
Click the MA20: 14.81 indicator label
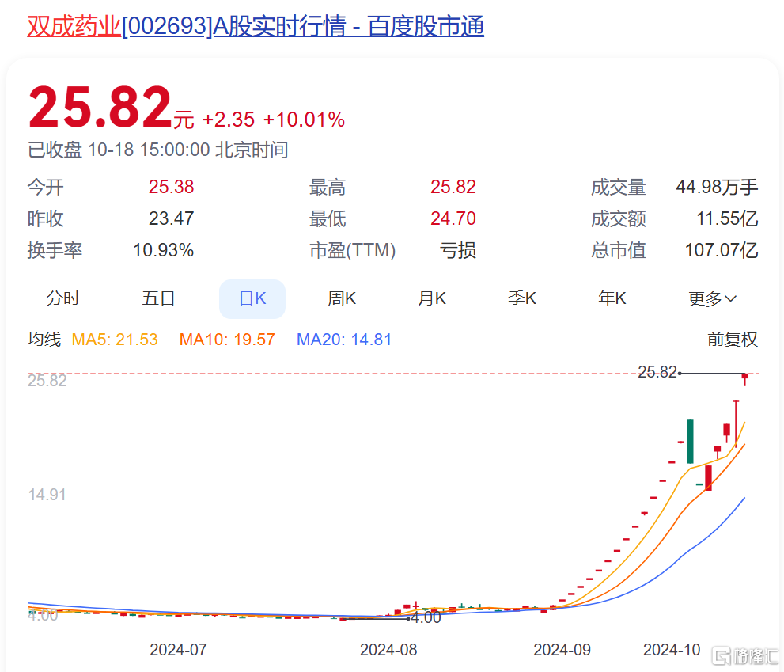(x=344, y=340)
